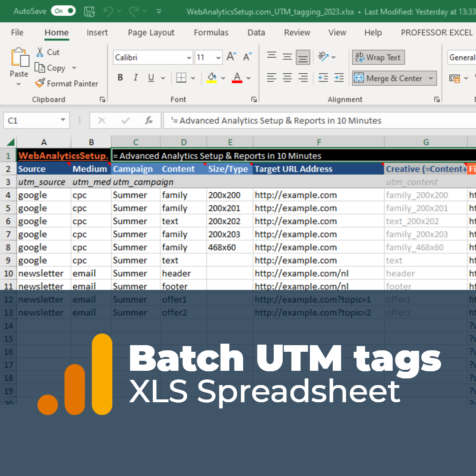This screenshot has width=476, height=476.
Task: Click the WebAnalyticsSetup link in A1
Action: click(x=63, y=156)
